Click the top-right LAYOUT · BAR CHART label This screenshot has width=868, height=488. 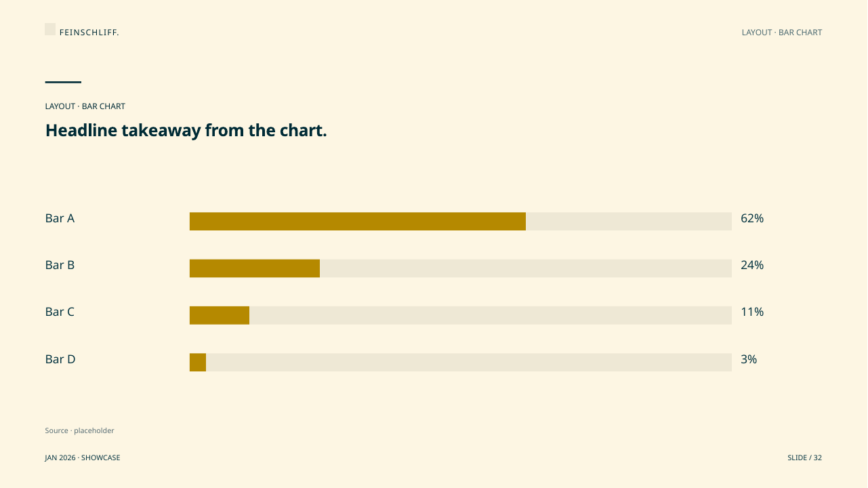pyautogui.click(x=782, y=33)
